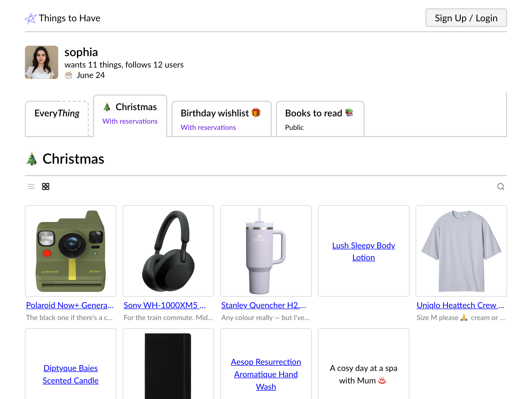Select the 'A cosy day at a spa with Mum' card
Viewport: 532px width, 399px height.
(364, 364)
